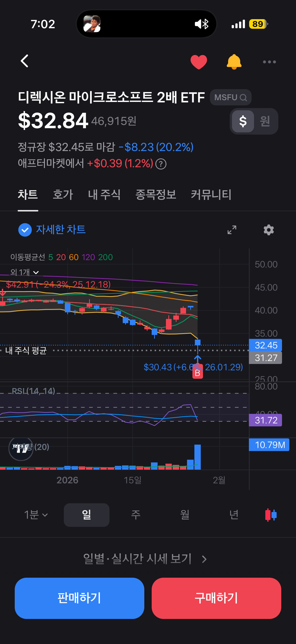Switch price display to won
The width and height of the screenshot is (296, 644).
[x=265, y=121]
